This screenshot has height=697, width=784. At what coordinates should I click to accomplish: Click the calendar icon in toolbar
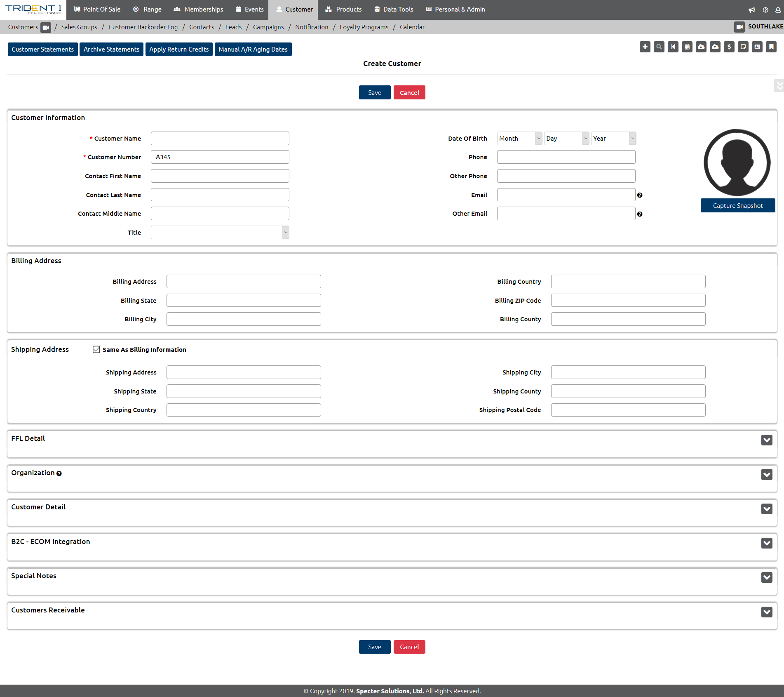687,47
